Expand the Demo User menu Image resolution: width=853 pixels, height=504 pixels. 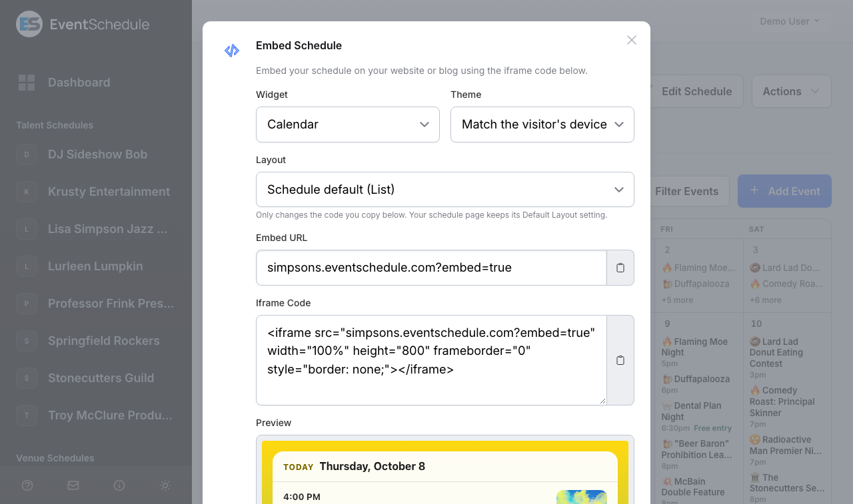coord(790,21)
